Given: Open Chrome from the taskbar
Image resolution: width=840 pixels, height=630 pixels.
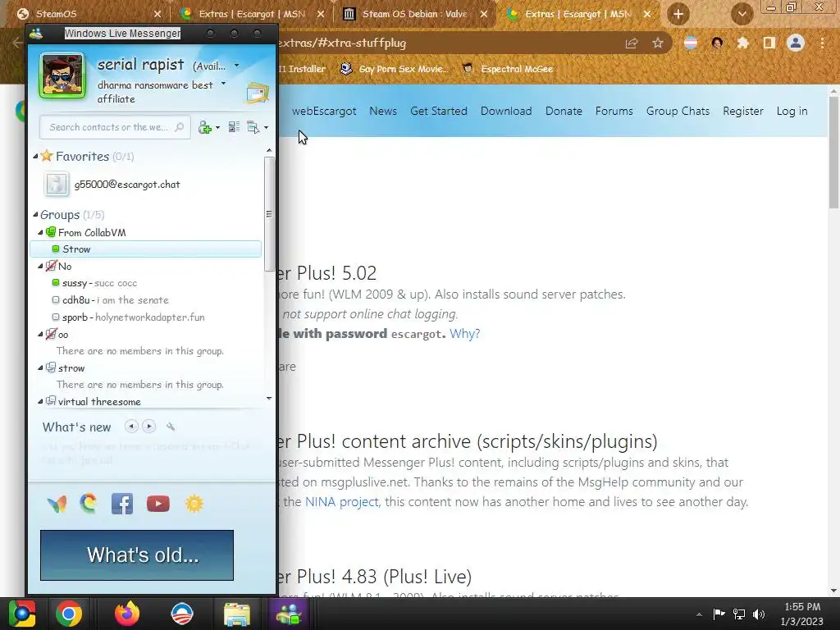Looking at the screenshot, I should point(69,614).
